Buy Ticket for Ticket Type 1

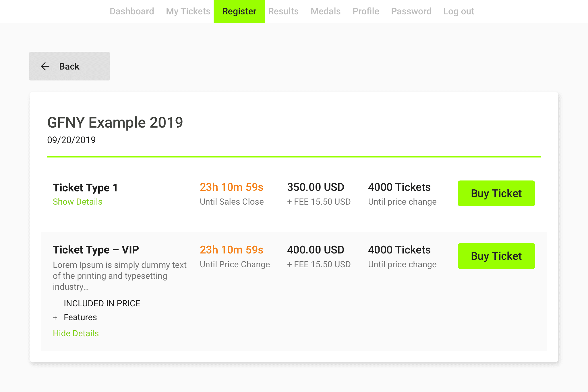pos(496,193)
